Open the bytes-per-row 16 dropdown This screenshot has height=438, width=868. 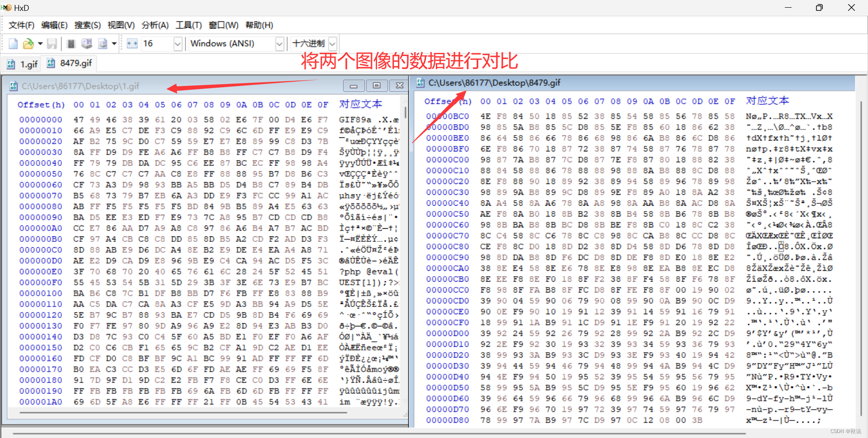tap(178, 43)
